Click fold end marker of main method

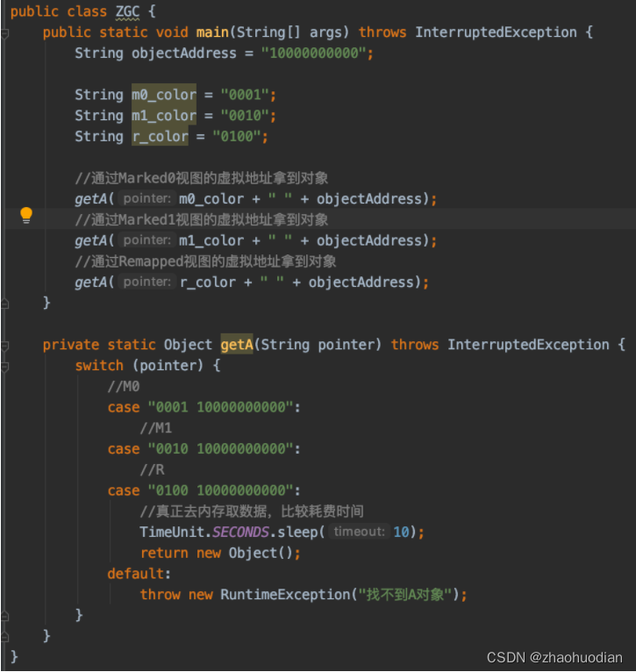click(x=4, y=304)
